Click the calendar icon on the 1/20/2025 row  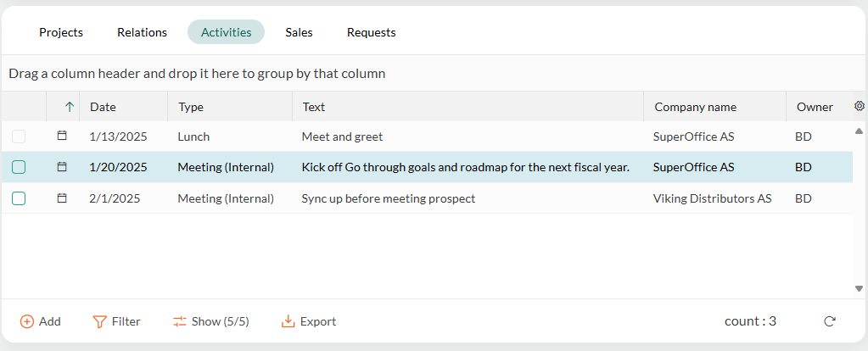click(62, 166)
